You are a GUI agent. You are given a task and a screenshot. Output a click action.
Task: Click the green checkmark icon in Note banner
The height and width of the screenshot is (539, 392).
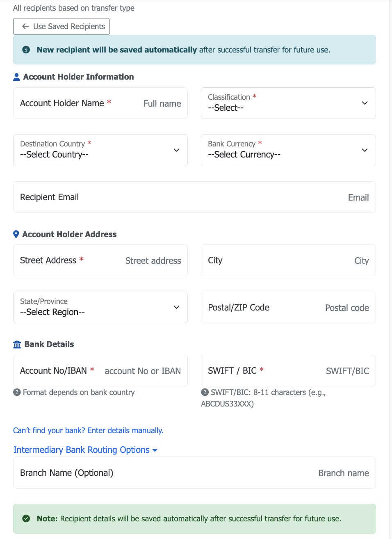[x=26, y=518]
